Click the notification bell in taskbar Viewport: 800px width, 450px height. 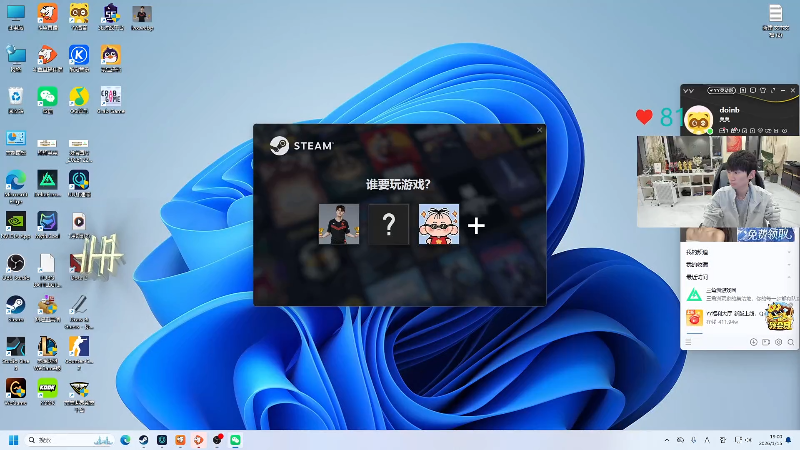point(789,440)
